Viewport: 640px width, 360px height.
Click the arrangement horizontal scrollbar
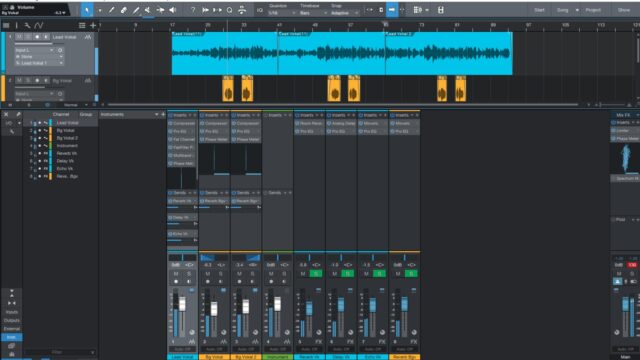click(343, 105)
